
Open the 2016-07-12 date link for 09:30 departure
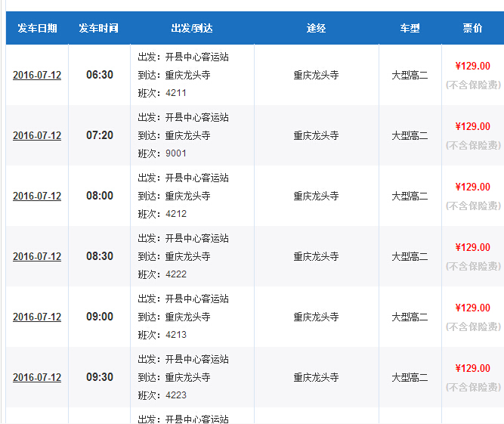point(37,377)
